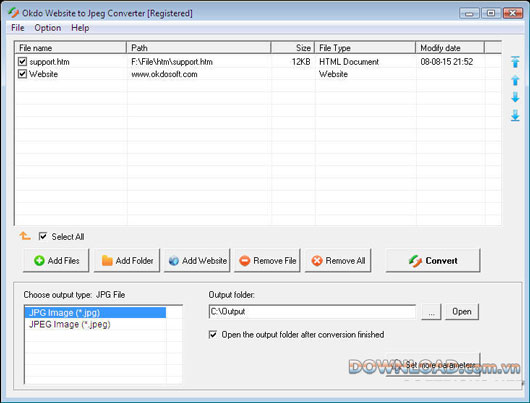Click the move-up arrow icon
530x403 pixels.
pos(515,80)
